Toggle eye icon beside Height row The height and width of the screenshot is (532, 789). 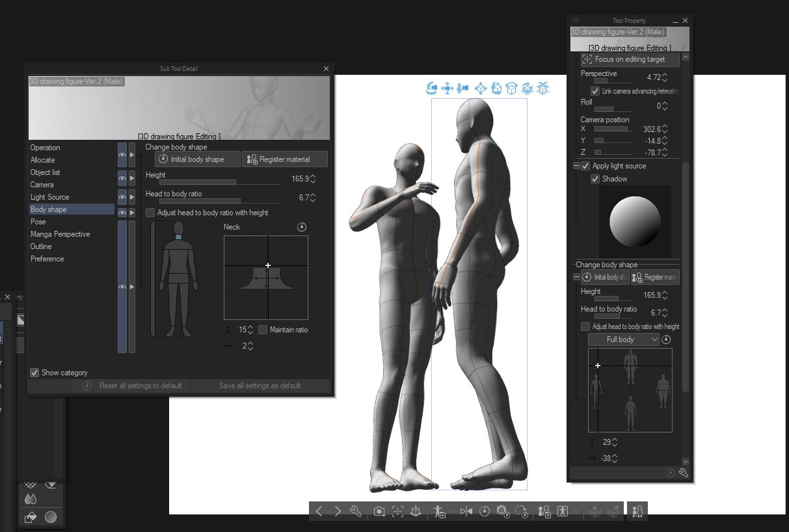coord(122,178)
